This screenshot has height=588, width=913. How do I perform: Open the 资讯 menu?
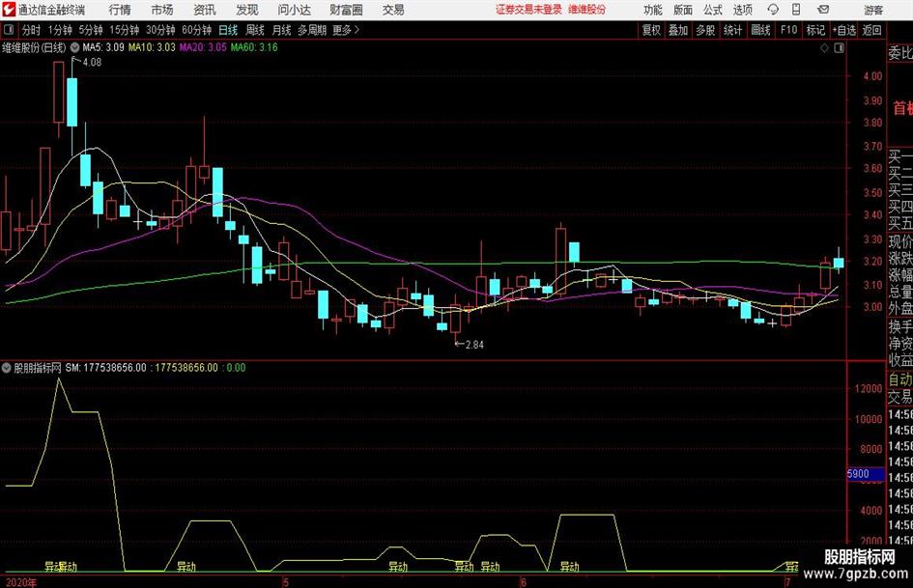(x=205, y=10)
